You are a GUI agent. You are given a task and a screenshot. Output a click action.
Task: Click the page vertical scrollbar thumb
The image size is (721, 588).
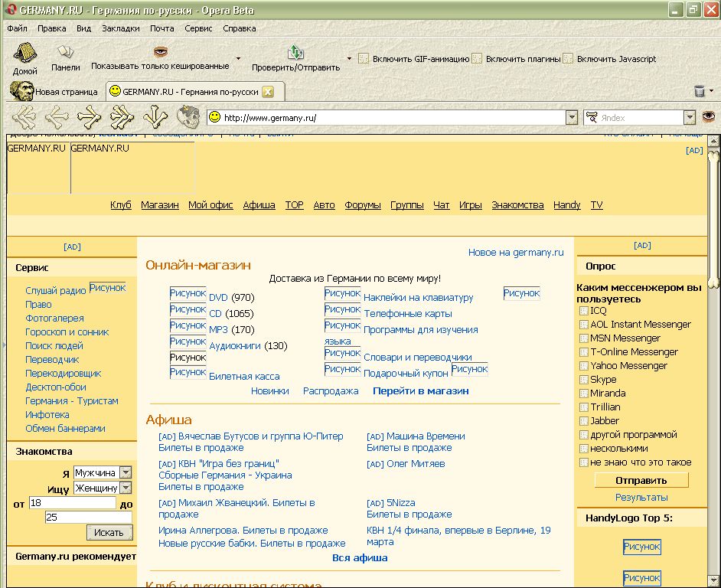coord(713,220)
